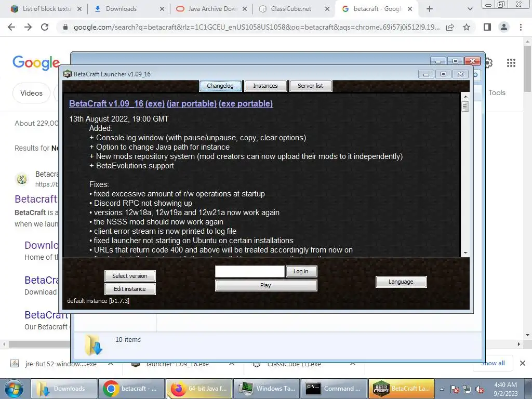Click the Edit instance button
532x399 pixels.
130,289
